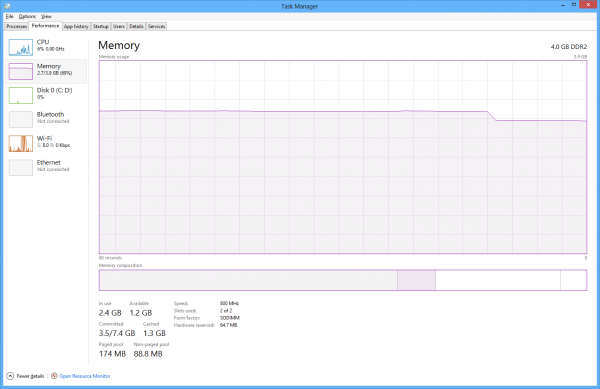Open the Details tab

click(x=136, y=26)
